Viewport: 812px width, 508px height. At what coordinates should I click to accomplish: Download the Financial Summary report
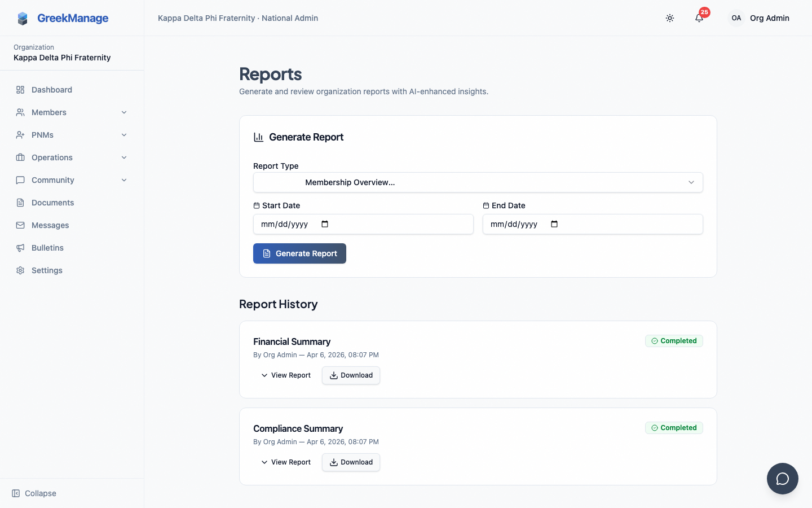pos(351,375)
